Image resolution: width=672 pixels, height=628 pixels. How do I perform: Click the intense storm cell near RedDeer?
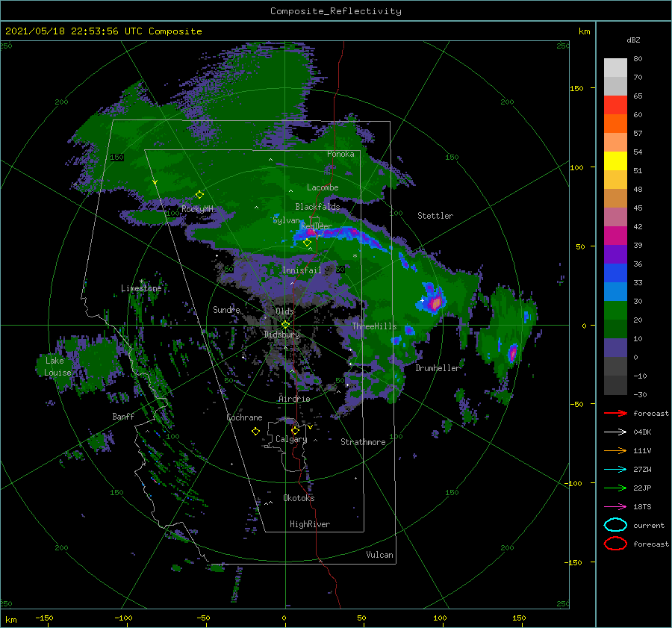click(x=311, y=232)
